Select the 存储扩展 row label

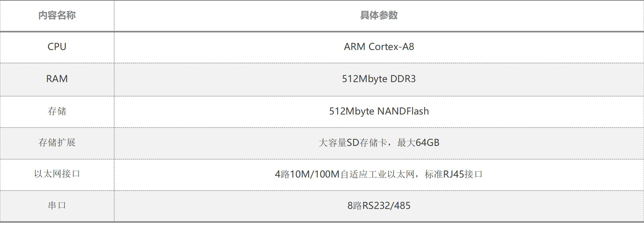(57, 142)
